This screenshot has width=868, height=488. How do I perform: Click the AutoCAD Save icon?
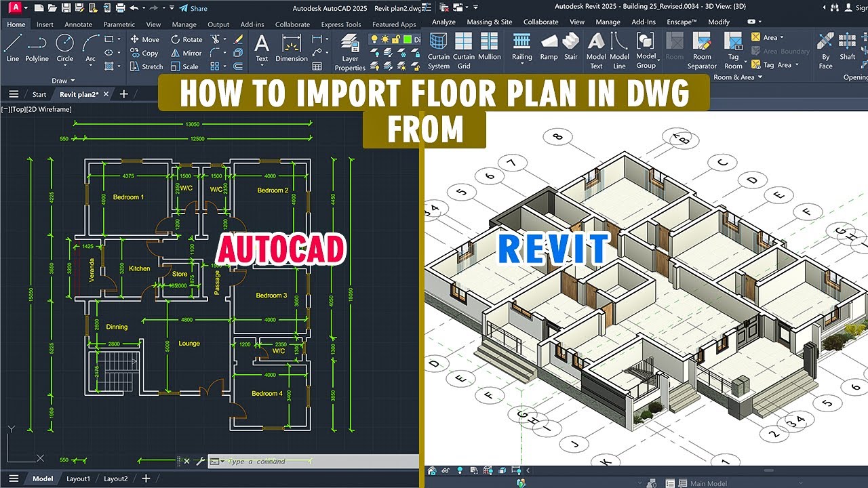[66, 8]
